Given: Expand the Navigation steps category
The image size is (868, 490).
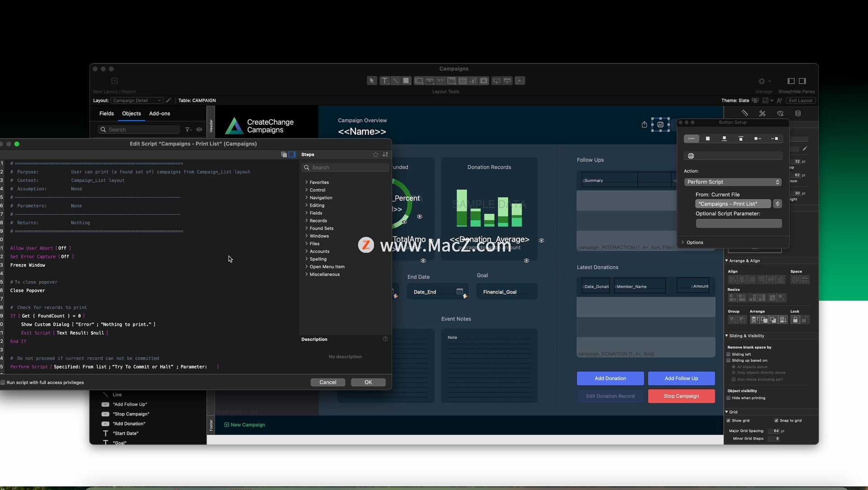Looking at the screenshot, I should click(x=307, y=198).
